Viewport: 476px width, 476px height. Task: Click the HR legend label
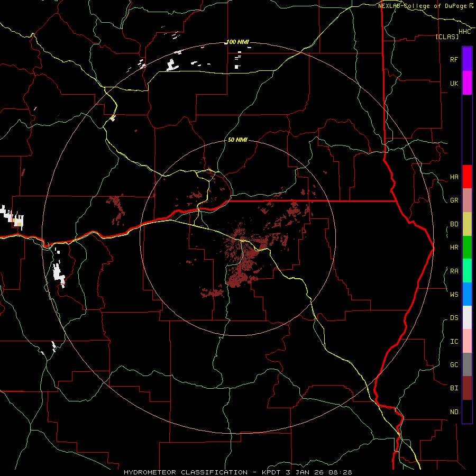pos(454,248)
